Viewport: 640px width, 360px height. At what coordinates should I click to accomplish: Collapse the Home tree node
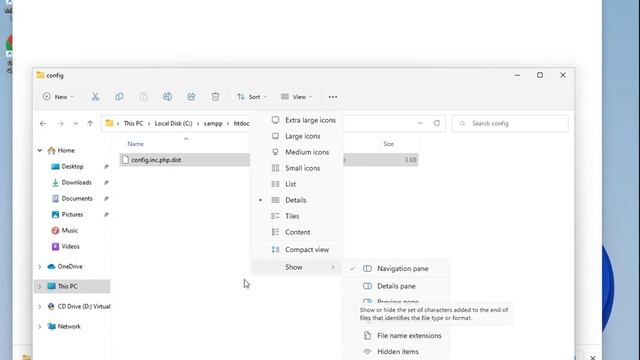point(40,151)
